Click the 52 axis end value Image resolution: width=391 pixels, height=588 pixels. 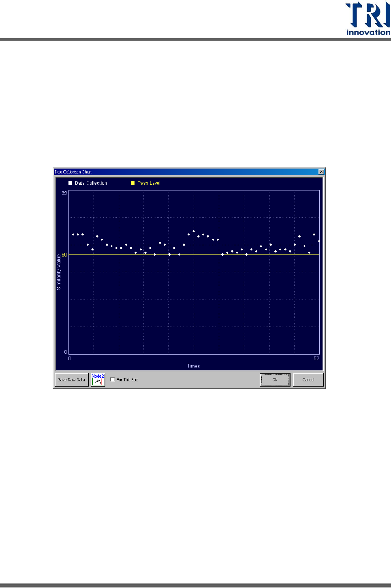point(316,358)
